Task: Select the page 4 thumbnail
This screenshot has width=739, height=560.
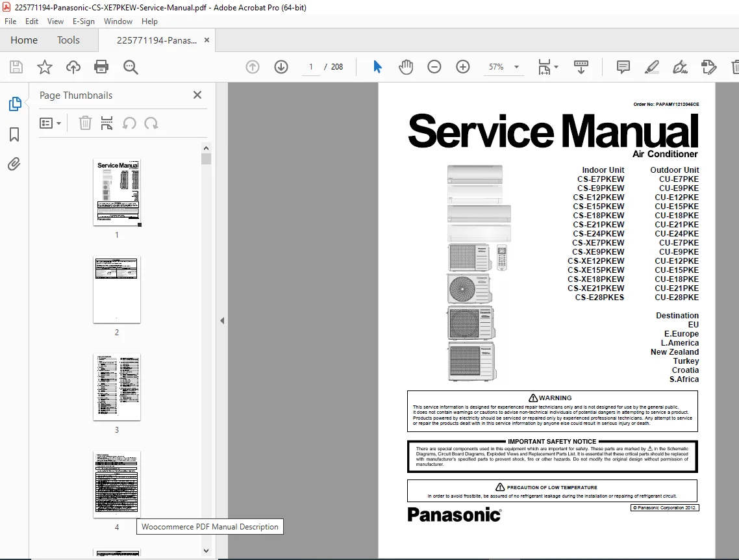Action: (117, 485)
